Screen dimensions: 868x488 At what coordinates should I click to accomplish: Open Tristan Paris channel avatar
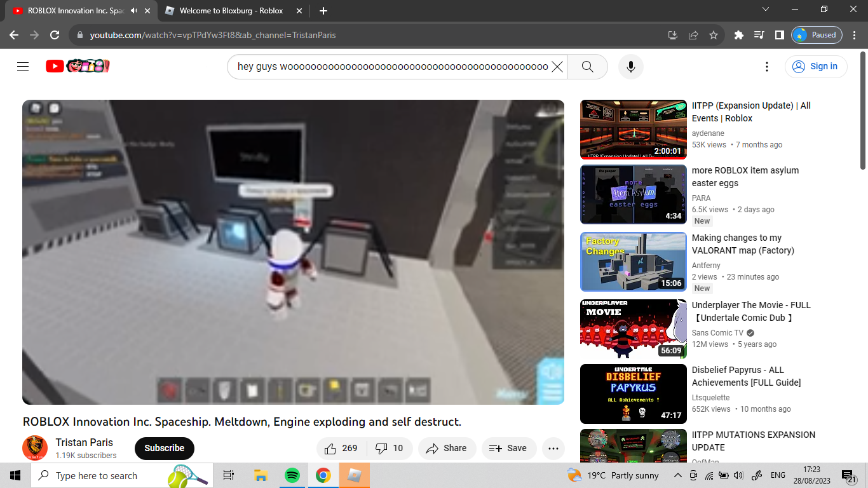[35, 448]
